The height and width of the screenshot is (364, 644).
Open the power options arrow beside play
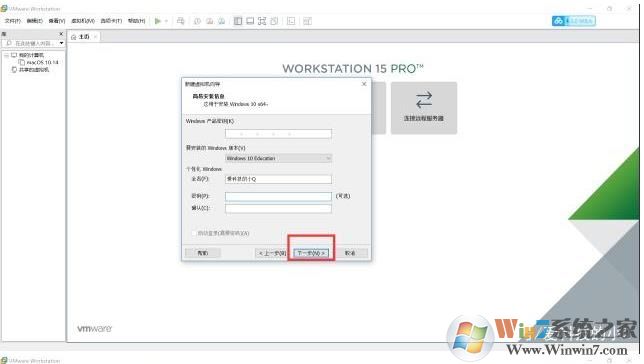tap(166, 21)
